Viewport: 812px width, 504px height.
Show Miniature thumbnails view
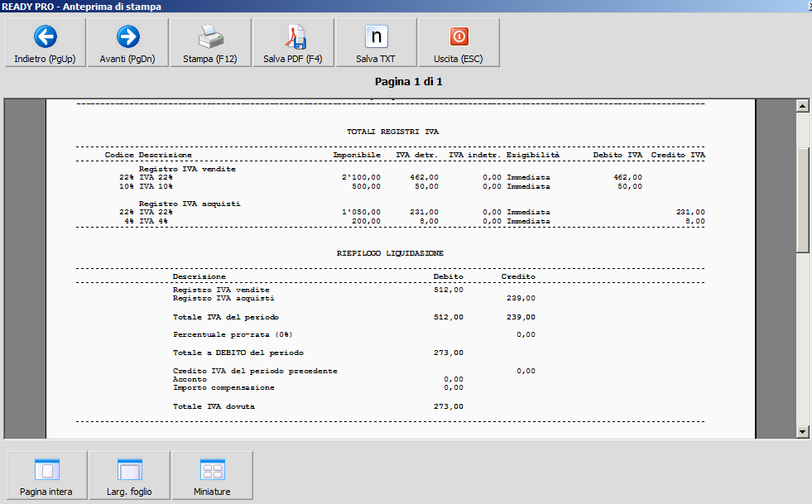(213, 476)
